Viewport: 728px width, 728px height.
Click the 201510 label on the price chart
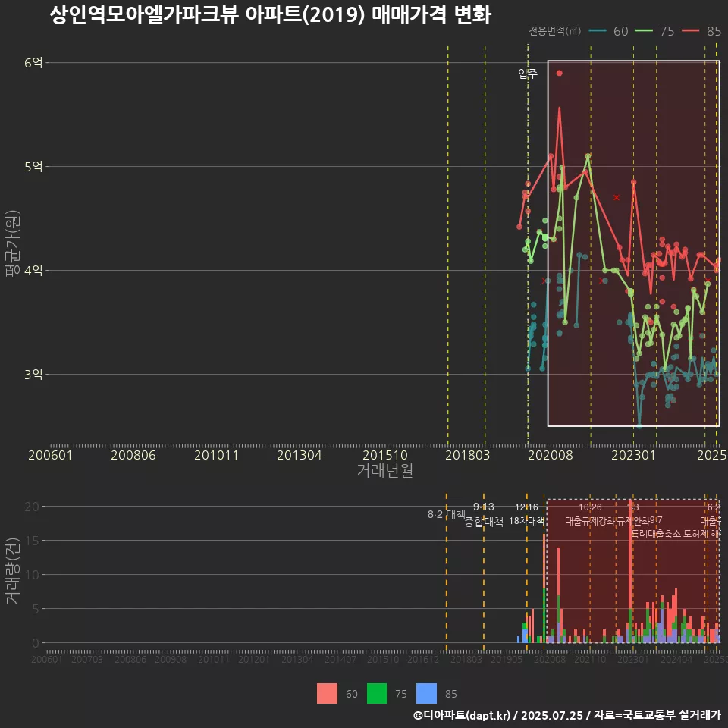[385, 455]
